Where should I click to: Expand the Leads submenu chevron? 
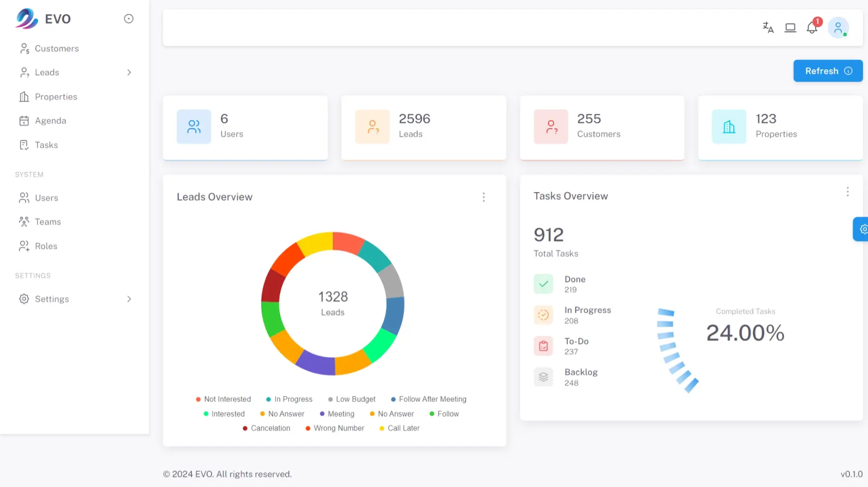[x=129, y=72]
